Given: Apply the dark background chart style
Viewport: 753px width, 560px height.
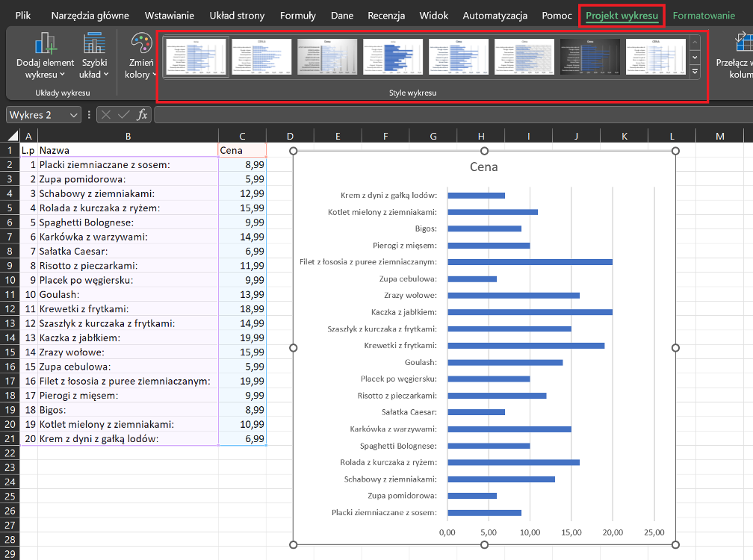Looking at the screenshot, I should tap(589, 57).
